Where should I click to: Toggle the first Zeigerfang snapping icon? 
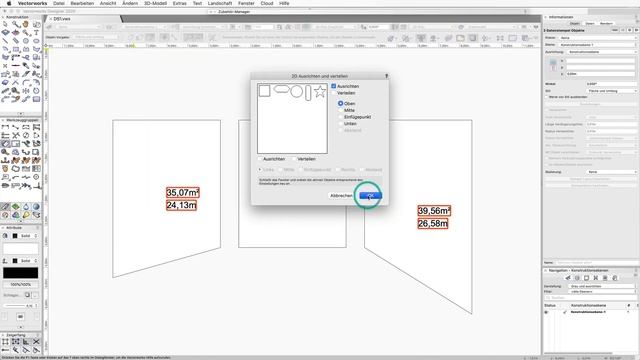coord(5,342)
